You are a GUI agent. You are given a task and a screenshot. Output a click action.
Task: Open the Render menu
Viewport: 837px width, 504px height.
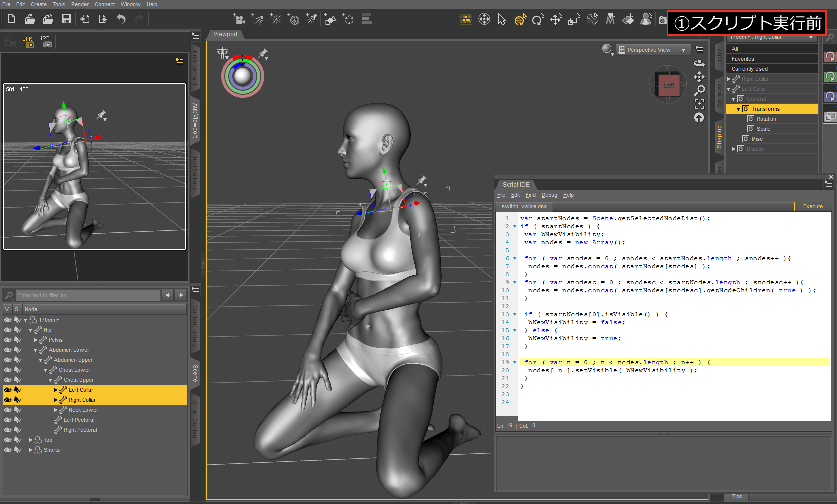click(80, 4)
